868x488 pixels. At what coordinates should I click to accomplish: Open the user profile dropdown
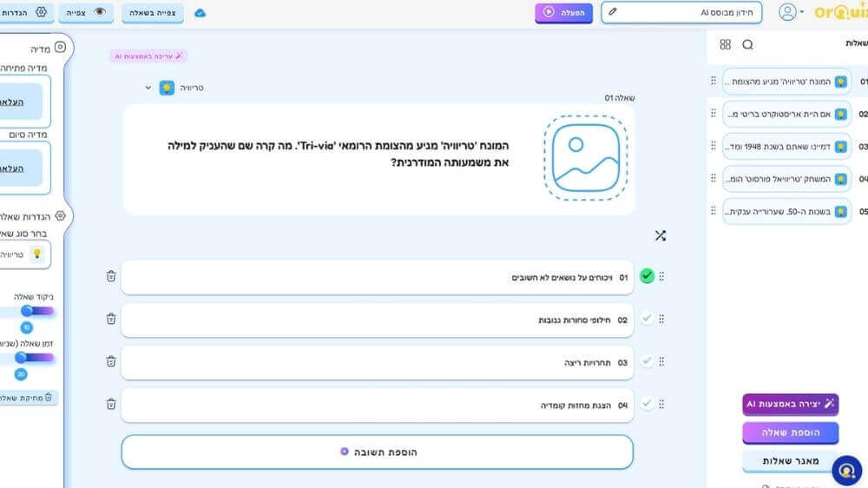coord(791,12)
